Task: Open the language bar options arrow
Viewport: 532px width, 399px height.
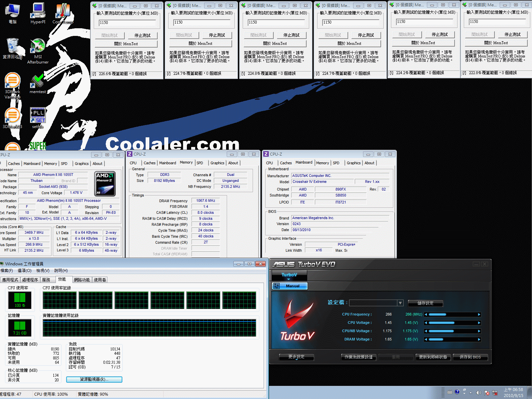Action: pos(465,394)
